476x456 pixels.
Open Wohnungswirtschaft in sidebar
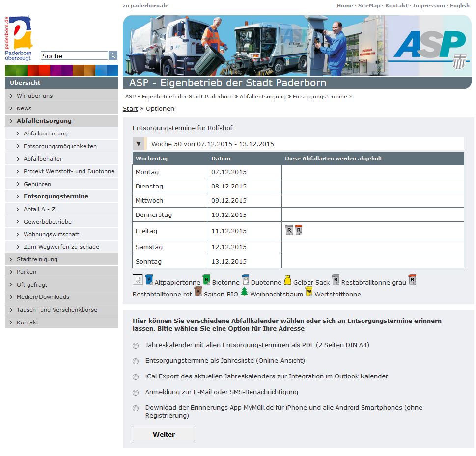point(51,234)
